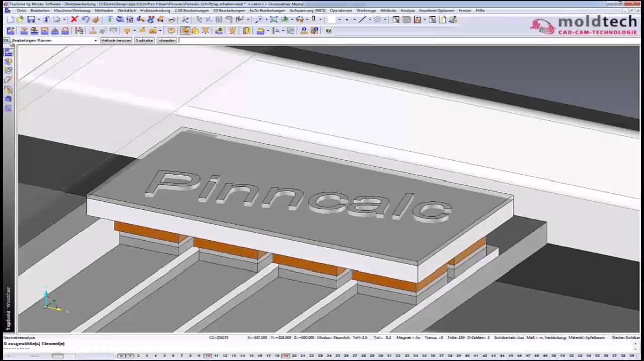Click the Magnet= An status field
This screenshot has height=361, width=644.
pos(408,338)
